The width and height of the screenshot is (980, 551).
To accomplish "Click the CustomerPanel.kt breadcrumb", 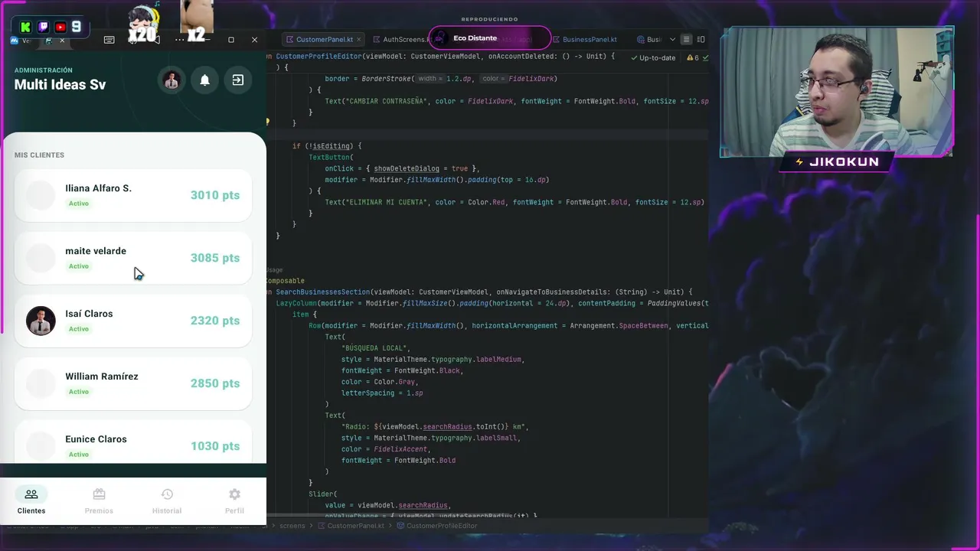I will 351,526.
